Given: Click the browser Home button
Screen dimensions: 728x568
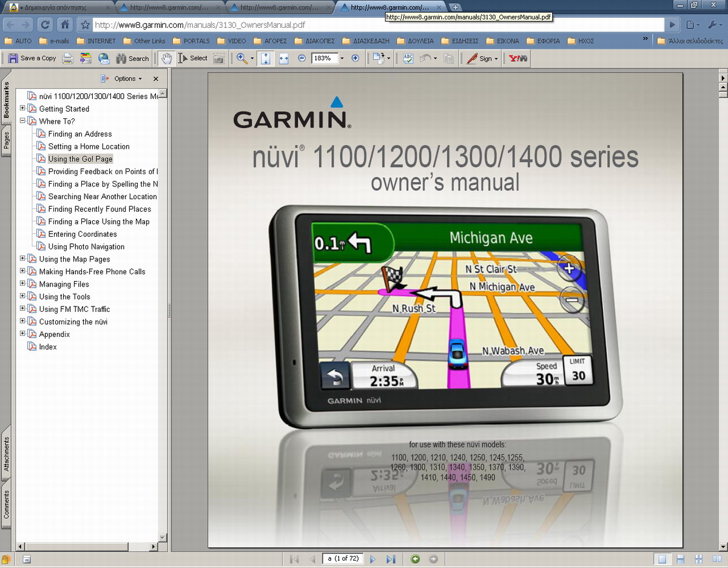Looking at the screenshot, I should tap(64, 25).
